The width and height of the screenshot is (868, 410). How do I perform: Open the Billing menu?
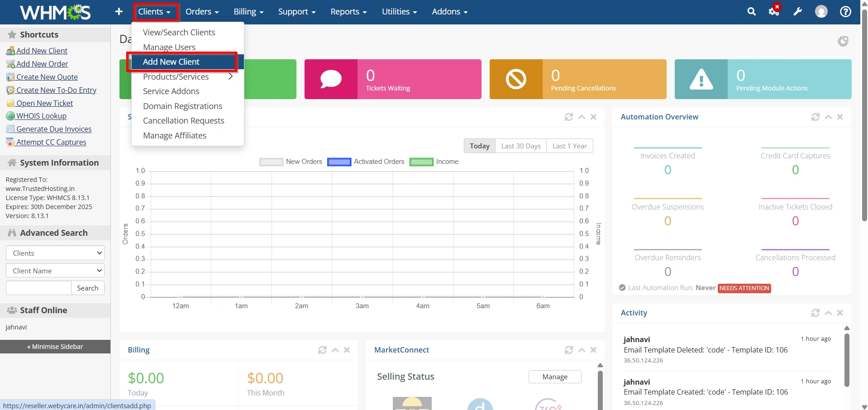coord(248,12)
